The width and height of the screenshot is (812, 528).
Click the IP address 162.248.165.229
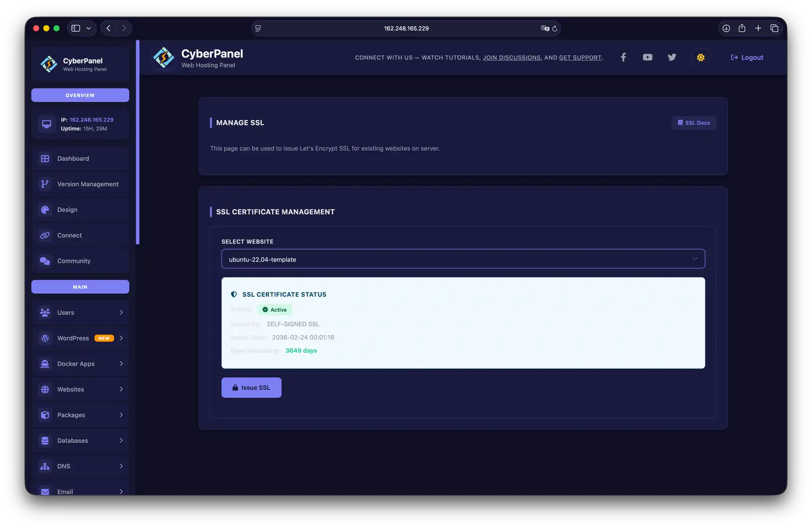pyautogui.click(x=91, y=120)
